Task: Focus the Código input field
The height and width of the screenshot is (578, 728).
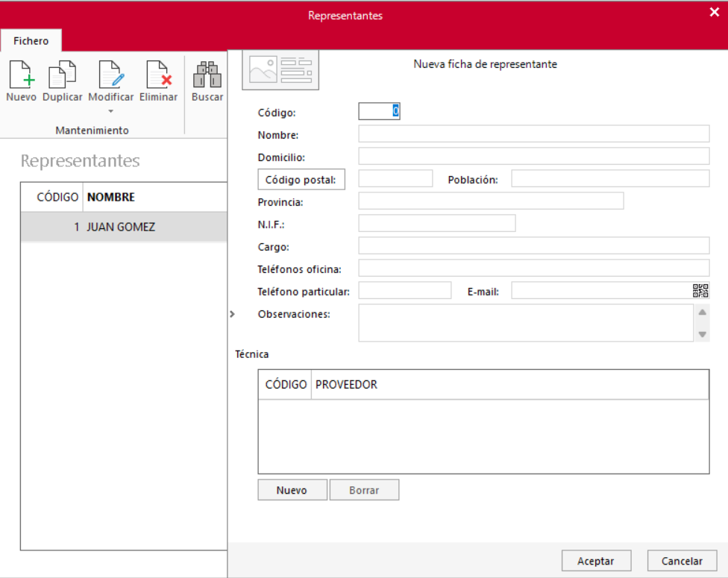Action: coord(380,111)
